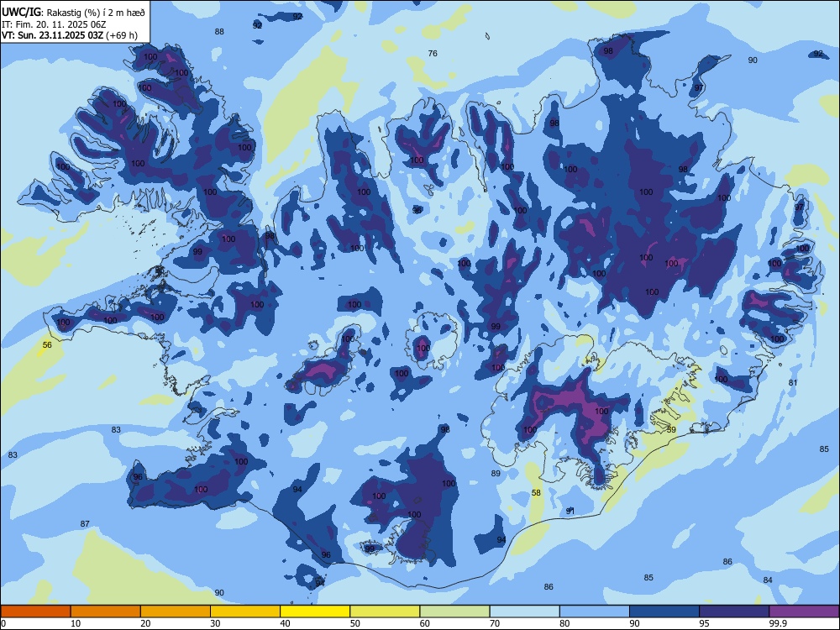Click the bright yellow 40–50 legend swatch
Image resolution: width=840 pixels, height=630 pixels.
pos(315,612)
